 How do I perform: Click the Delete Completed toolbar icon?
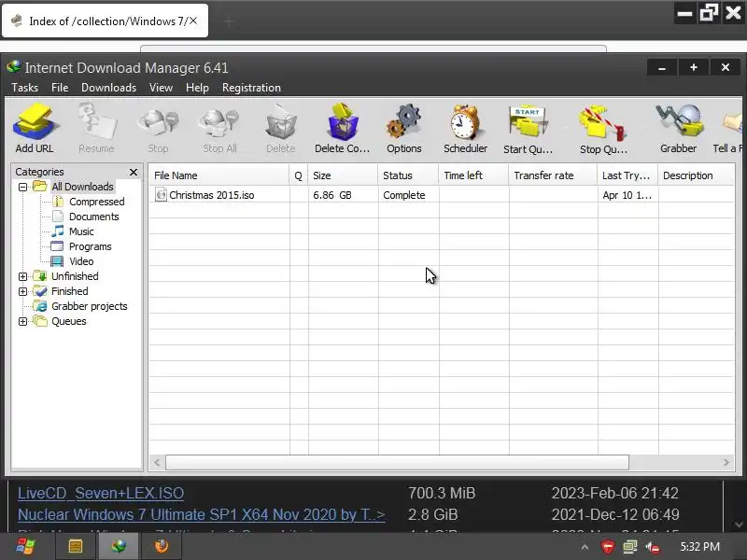pos(342,128)
